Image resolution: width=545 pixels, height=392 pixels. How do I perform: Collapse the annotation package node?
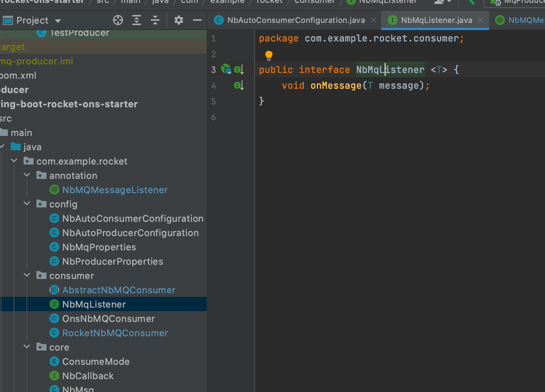pyautogui.click(x=26, y=175)
